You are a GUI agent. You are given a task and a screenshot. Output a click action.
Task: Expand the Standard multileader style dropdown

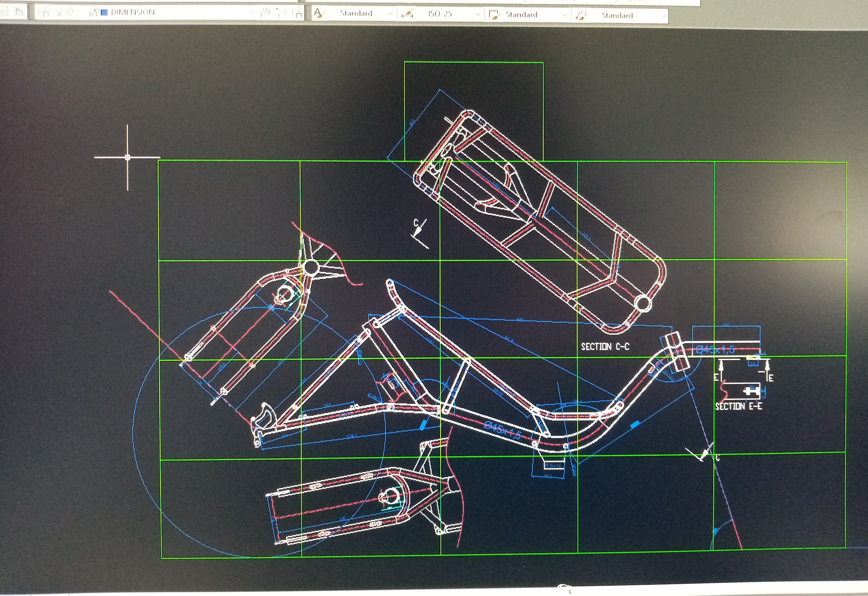click(663, 16)
